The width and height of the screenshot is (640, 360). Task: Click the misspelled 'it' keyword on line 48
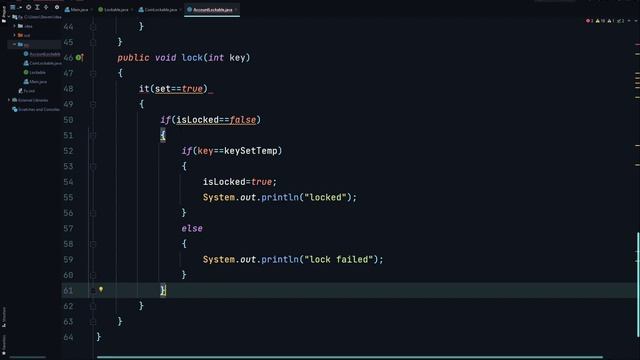click(x=144, y=89)
